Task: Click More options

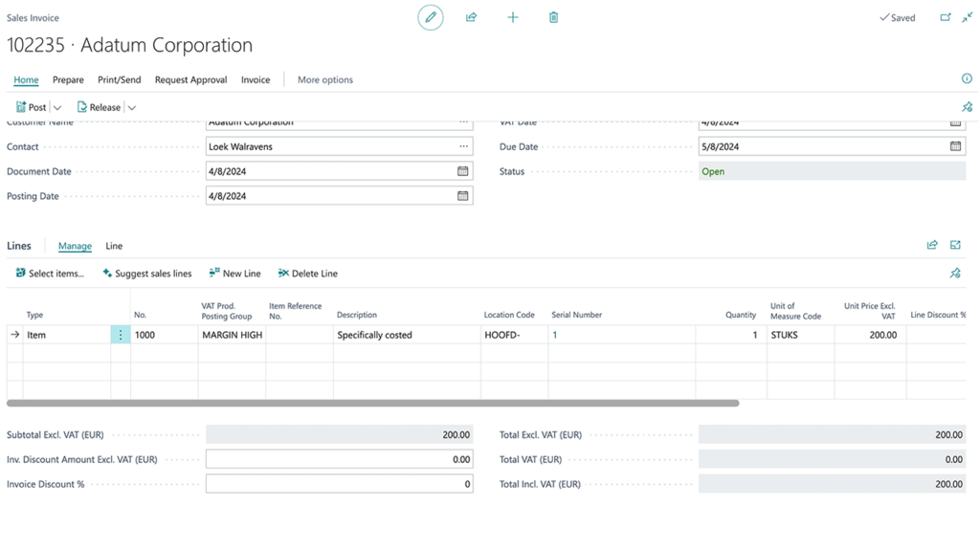Action: coord(325,80)
